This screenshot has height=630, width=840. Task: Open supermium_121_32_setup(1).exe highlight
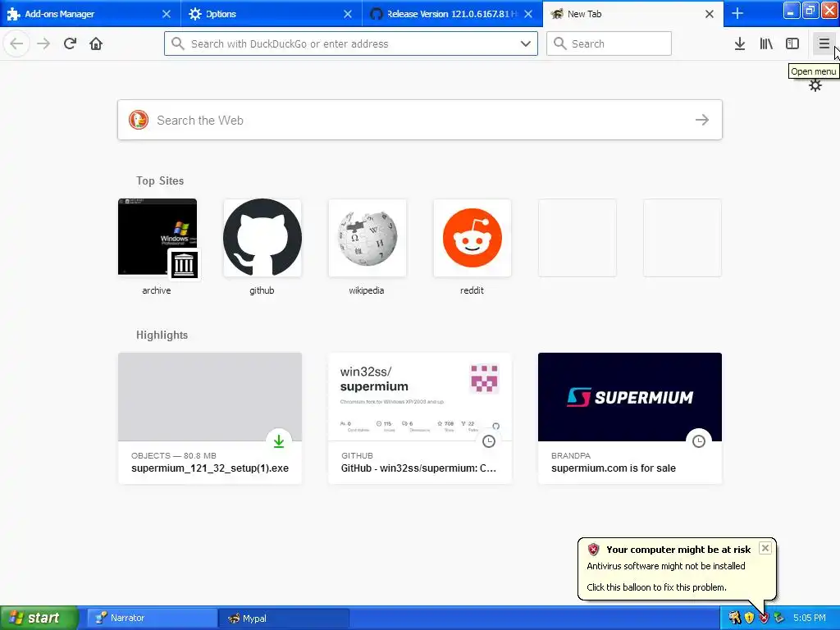pos(210,418)
